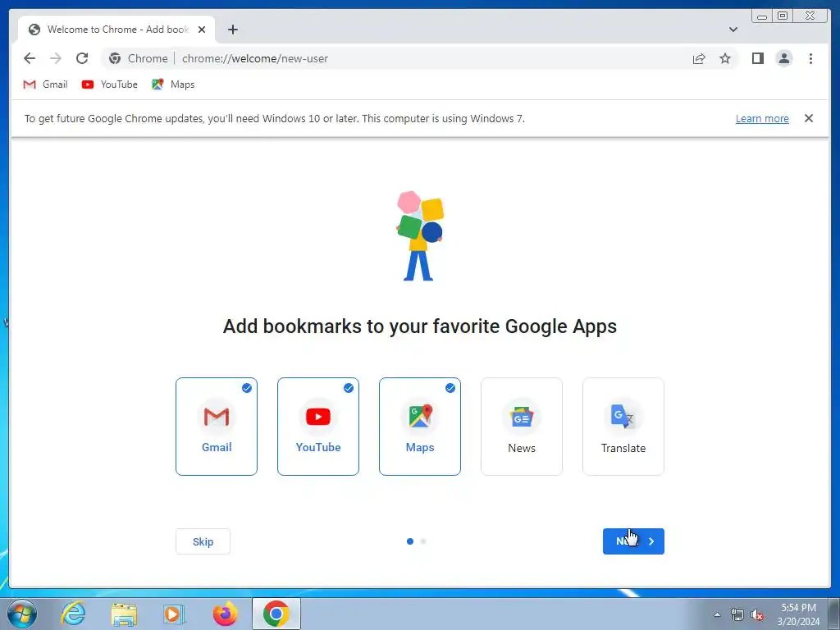Open the profile avatar menu
Image resolution: width=840 pixels, height=630 pixels.
pos(783,58)
